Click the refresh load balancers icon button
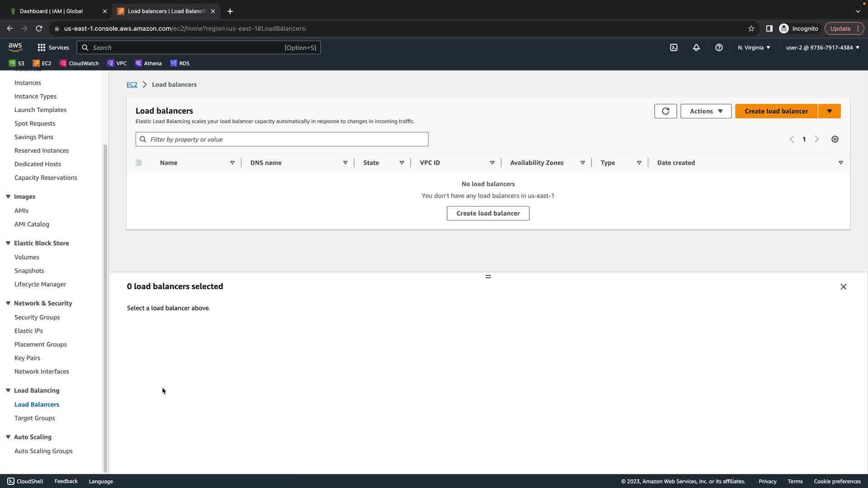This screenshot has height=488, width=868. 665,111
